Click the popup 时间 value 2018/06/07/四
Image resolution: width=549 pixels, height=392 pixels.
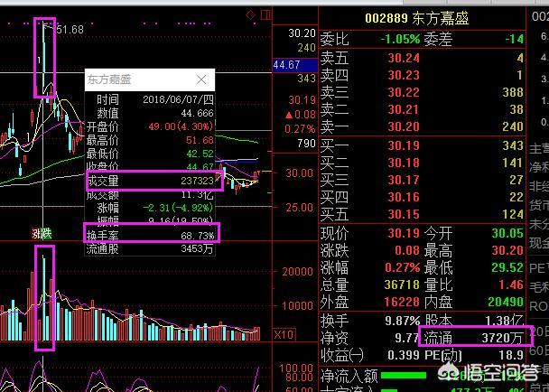click(x=178, y=99)
